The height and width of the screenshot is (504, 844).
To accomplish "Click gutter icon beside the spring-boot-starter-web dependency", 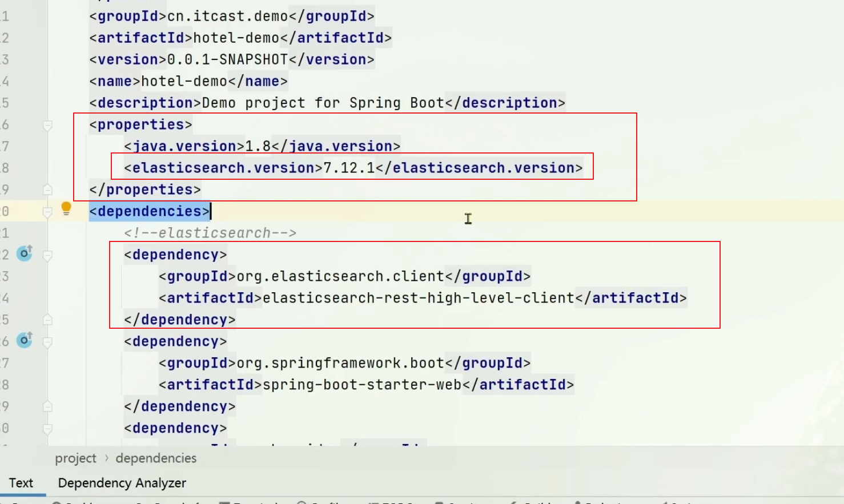I will pos(25,340).
